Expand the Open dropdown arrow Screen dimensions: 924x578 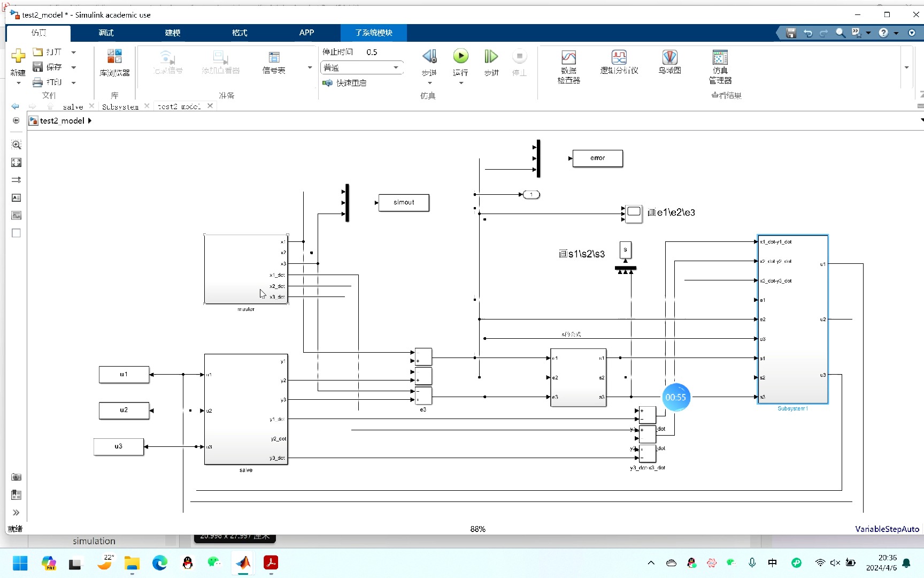74,52
